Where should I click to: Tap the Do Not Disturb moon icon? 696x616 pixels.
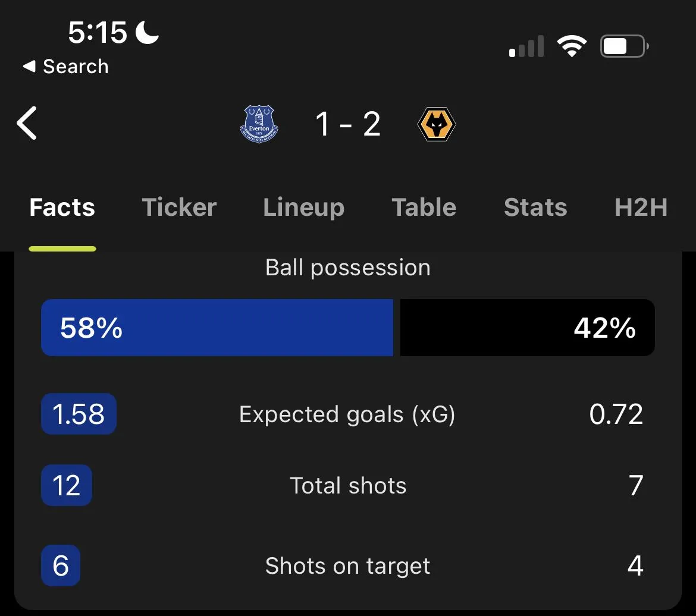coord(148,32)
